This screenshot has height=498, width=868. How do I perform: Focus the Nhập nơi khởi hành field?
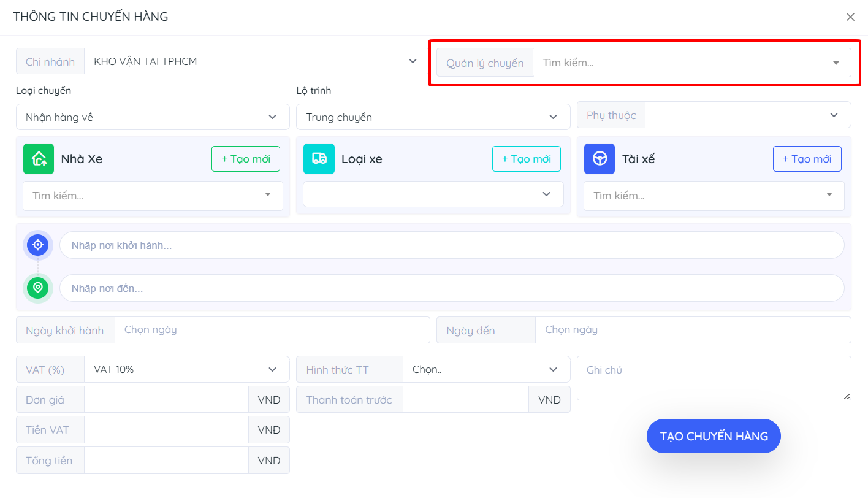[x=451, y=245]
